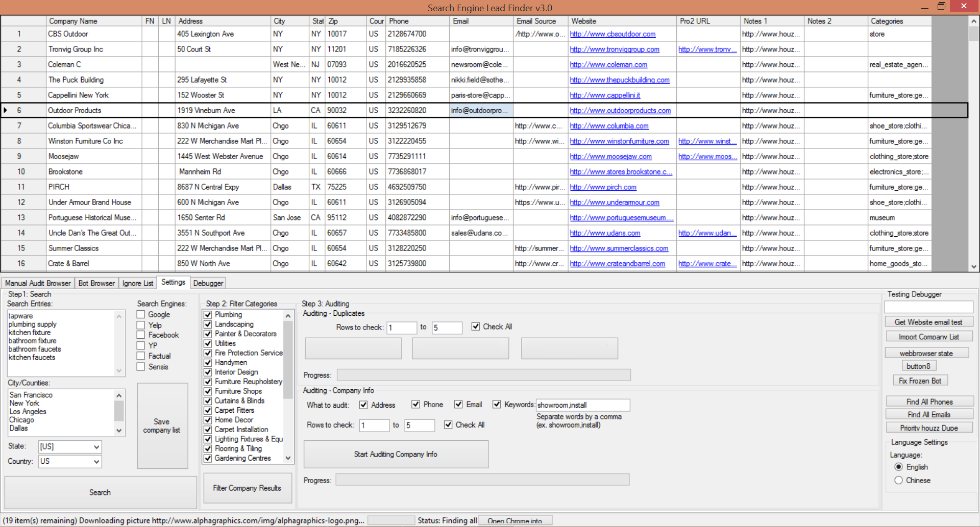Select the Settings tab
This screenshot has width=980, height=527.
tap(174, 282)
